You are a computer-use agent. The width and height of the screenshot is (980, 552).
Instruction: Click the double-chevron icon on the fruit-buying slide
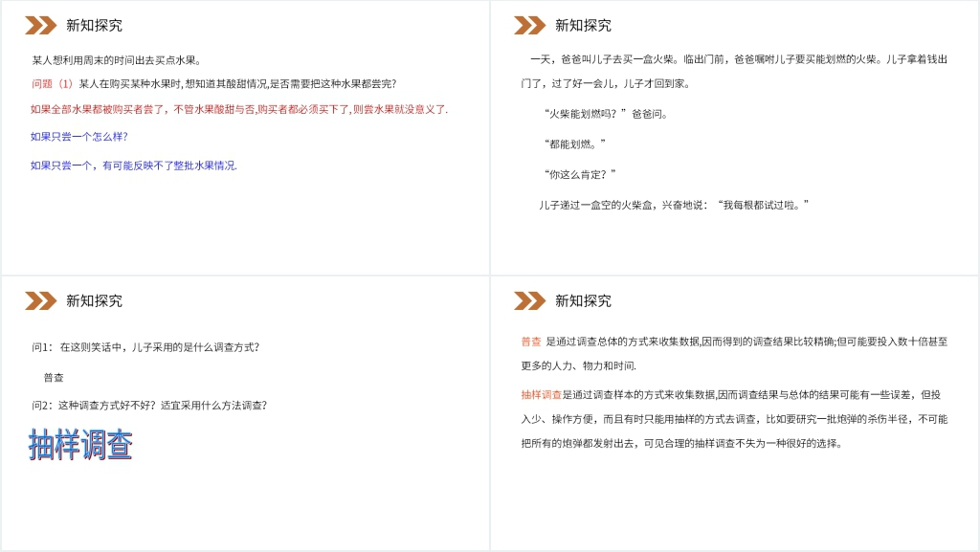40,26
